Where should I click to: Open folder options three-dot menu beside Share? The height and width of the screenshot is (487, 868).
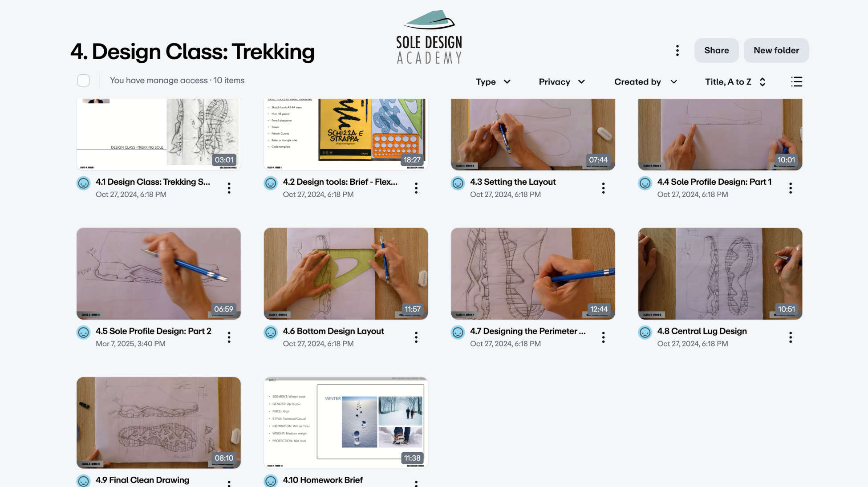[677, 50]
